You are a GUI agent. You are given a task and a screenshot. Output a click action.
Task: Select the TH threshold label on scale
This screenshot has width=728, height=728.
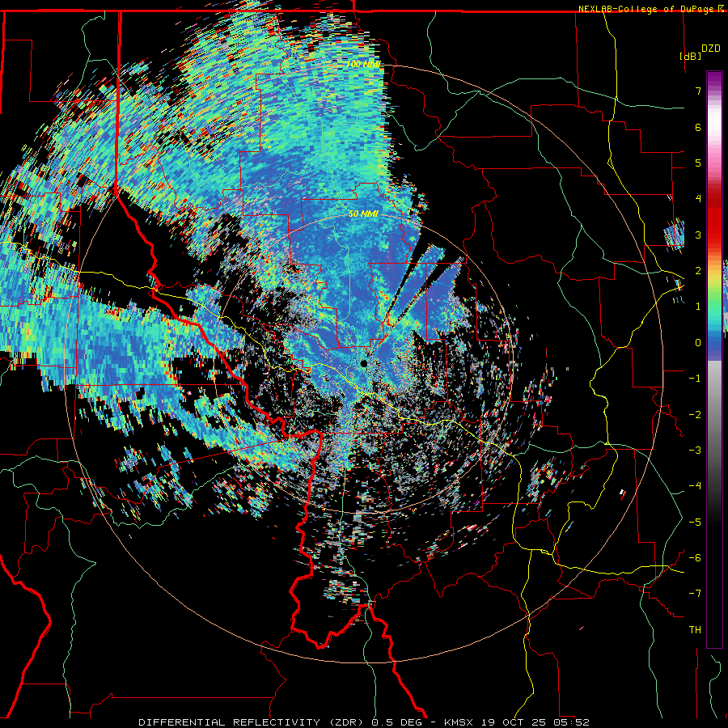695,630
